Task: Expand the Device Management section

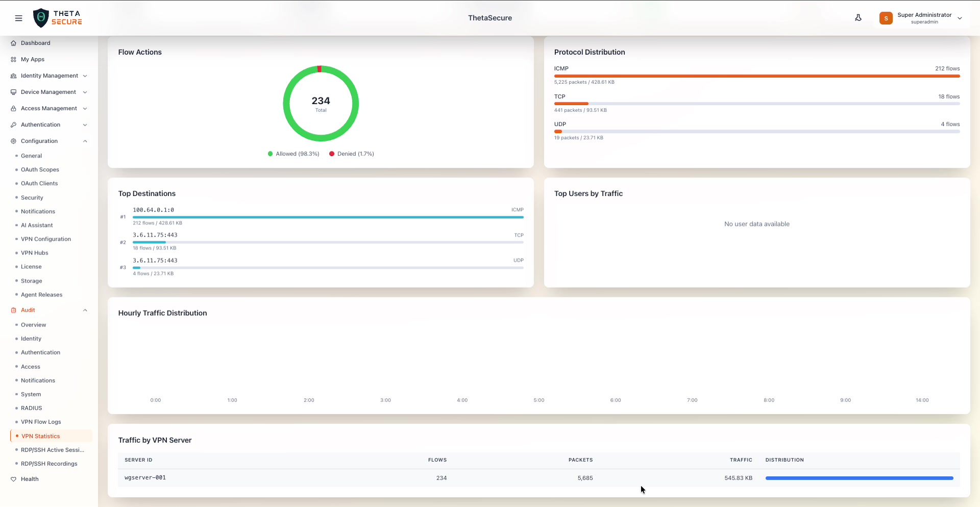Action: pyautogui.click(x=85, y=92)
